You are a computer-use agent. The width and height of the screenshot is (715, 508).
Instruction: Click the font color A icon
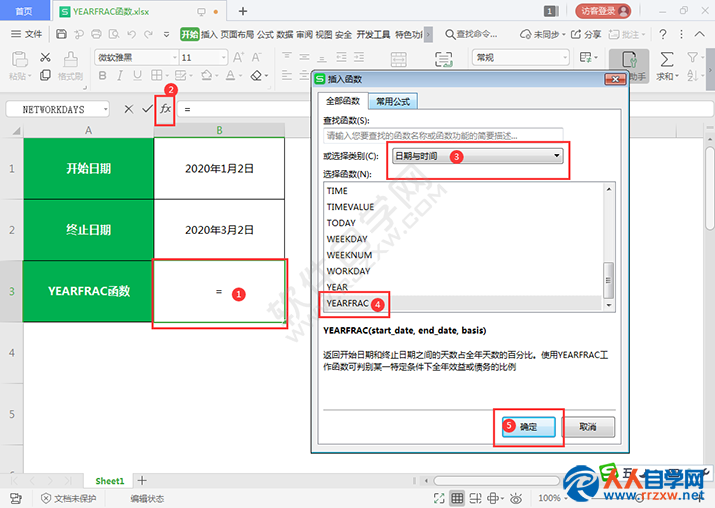[231, 75]
